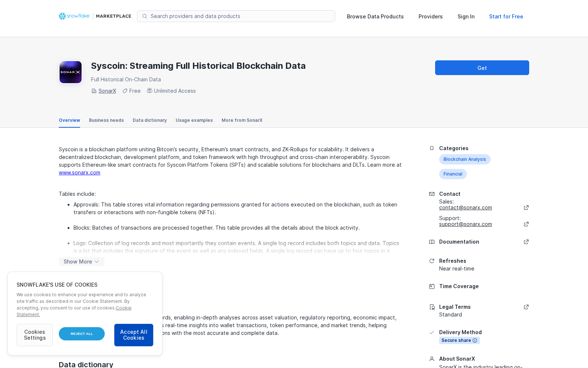
Task: Click the 'Data dictionary' section heading
Action: point(86,364)
